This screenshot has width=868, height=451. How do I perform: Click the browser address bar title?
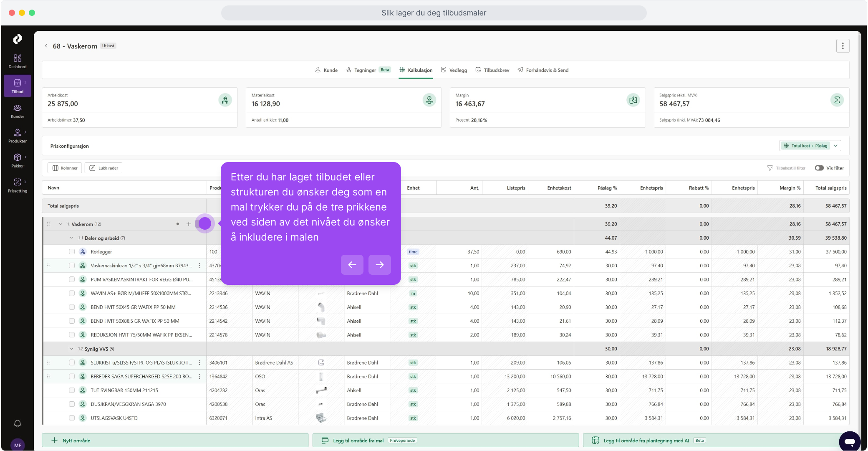434,13
